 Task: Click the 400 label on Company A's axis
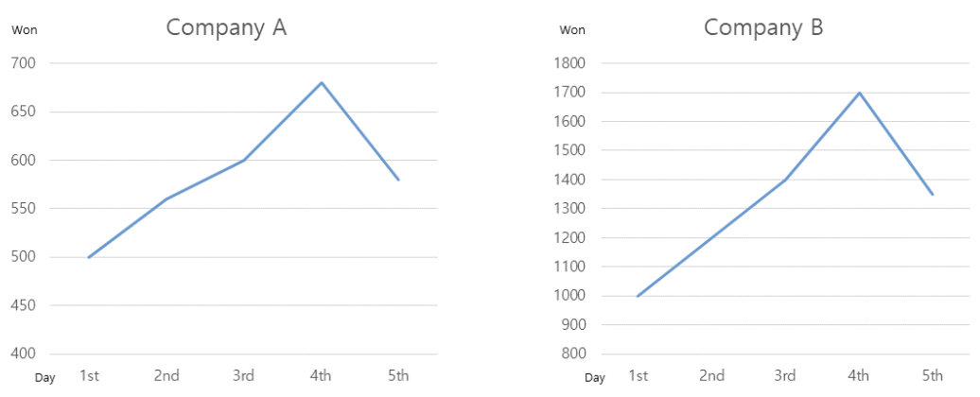click(23, 354)
